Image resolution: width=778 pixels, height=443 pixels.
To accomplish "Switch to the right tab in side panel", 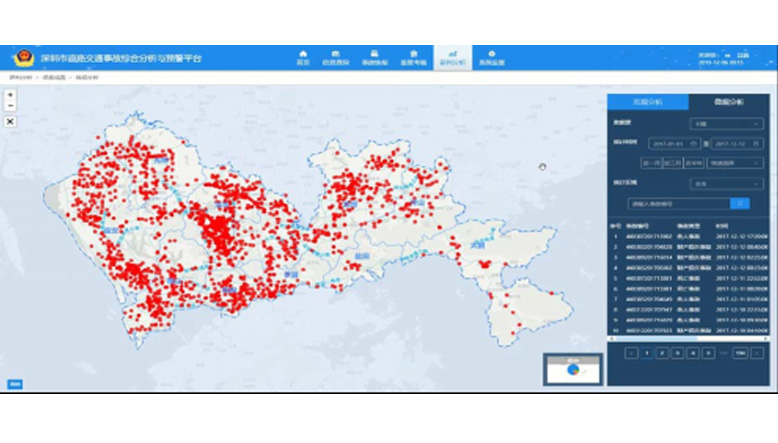I will pos(729,102).
